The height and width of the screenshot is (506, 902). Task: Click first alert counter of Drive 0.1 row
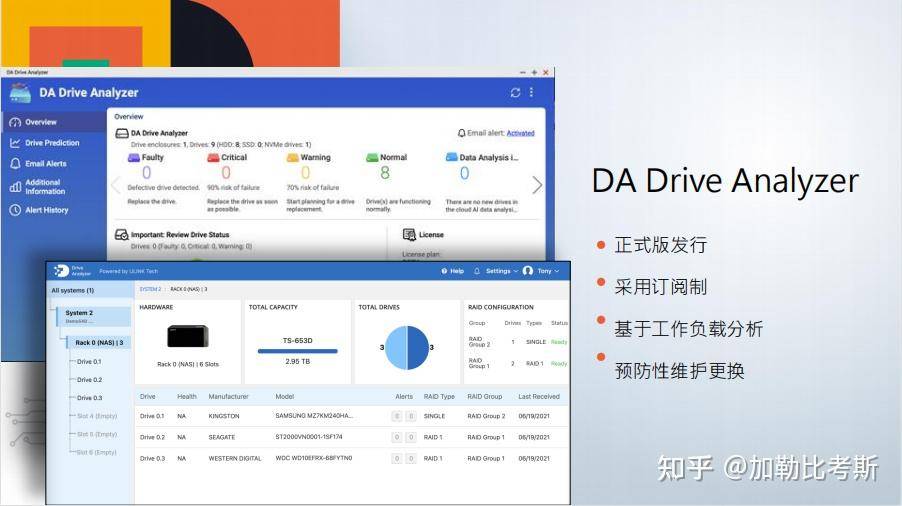click(396, 416)
